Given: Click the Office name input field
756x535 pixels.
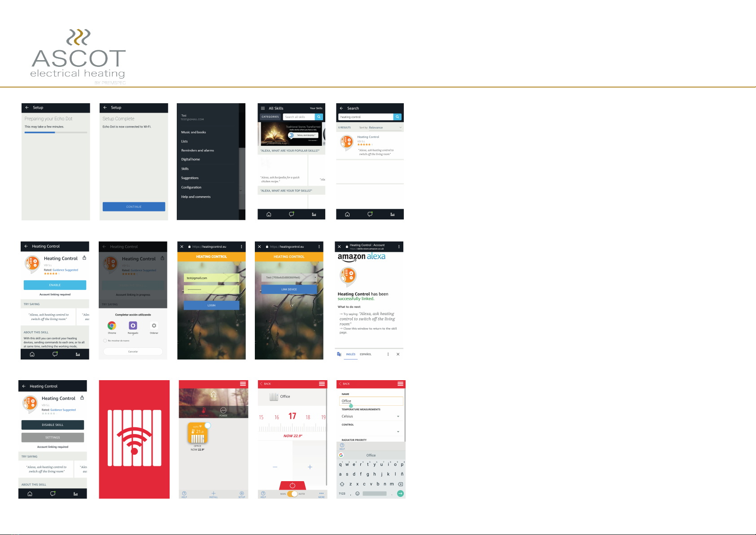Looking at the screenshot, I should coord(371,401).
